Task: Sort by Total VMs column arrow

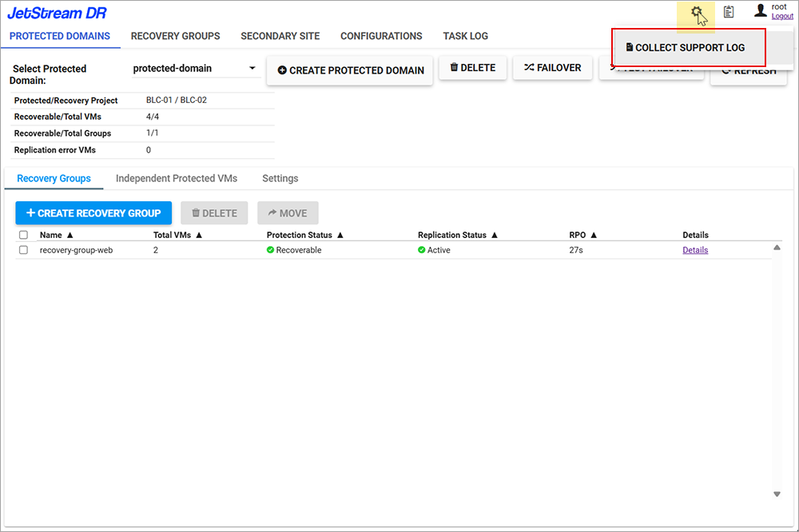Action: (x=199, y=235)
